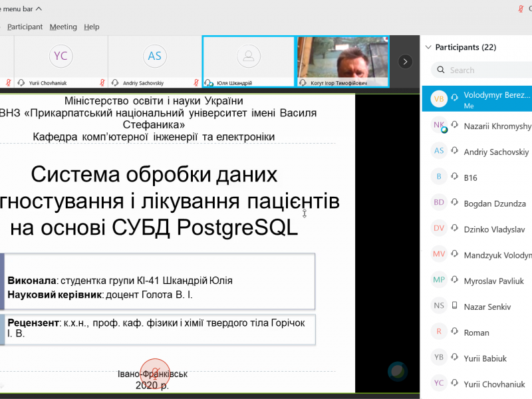532x399 pixels.
Task: Select Myroslav Pavliuk in the participant list
Action: pyautogui.click(x=493, y=281)
